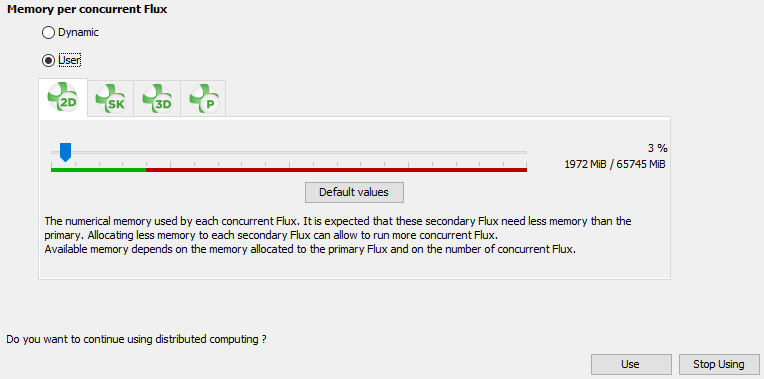Click the green zone of the memory bar
The width and height of the screenshot is (764, 379).
coord(98,170)
